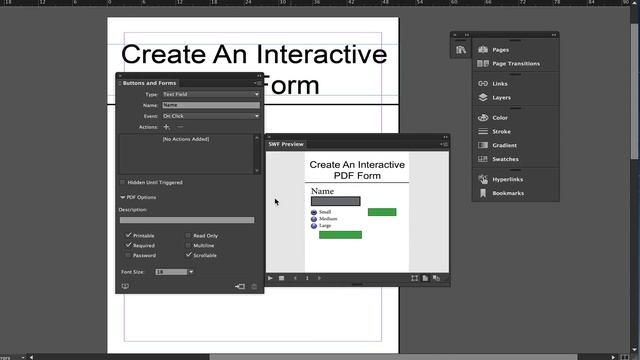The image size is (640, 360).
Task: Collapse the Buttons and Forms panel arrows
Action: tap(259, 76)
